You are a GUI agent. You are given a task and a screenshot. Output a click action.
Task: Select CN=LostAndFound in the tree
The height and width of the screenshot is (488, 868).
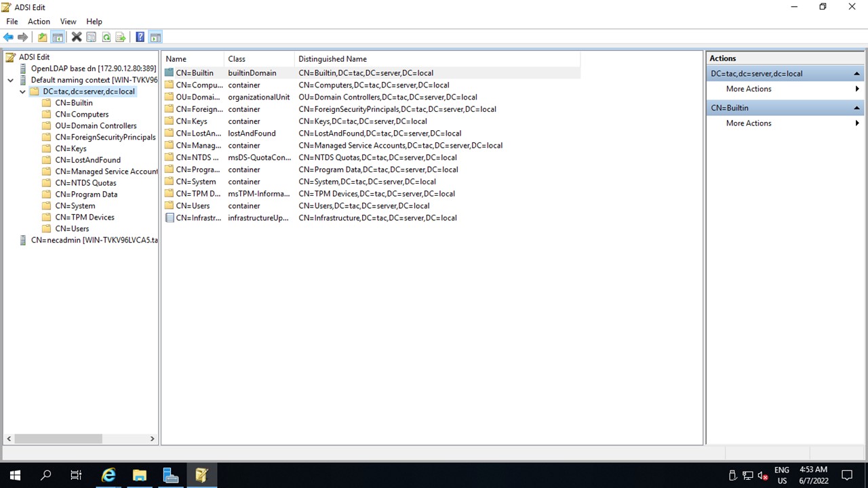pos(87,160)
